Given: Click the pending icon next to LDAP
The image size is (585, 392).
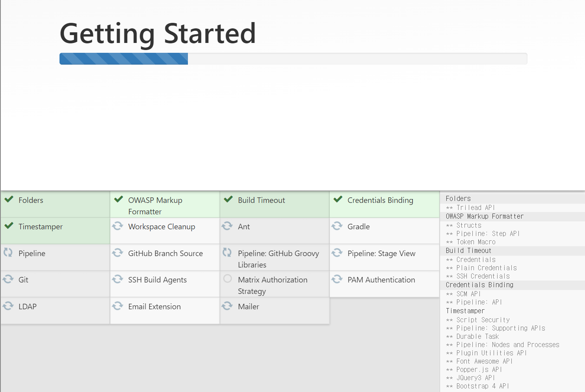Looking at the screenshot, I should [8, 306].
